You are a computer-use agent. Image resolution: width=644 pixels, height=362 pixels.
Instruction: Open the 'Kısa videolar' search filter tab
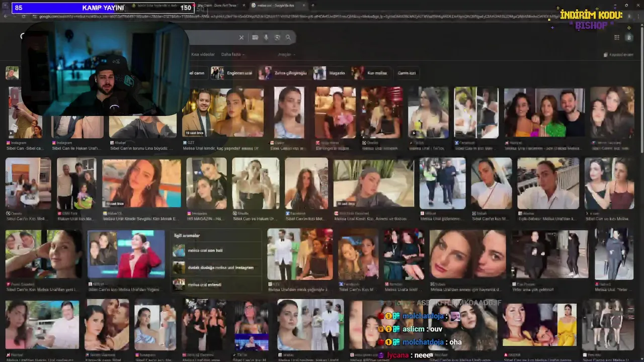[203, 54]
